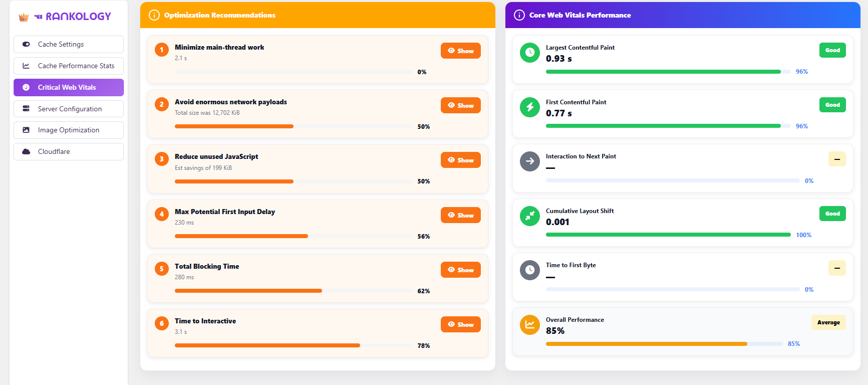The image size is (868, 385).
Task: Click the Overall Performance chart icon
Action: click(x=530, y=325)
